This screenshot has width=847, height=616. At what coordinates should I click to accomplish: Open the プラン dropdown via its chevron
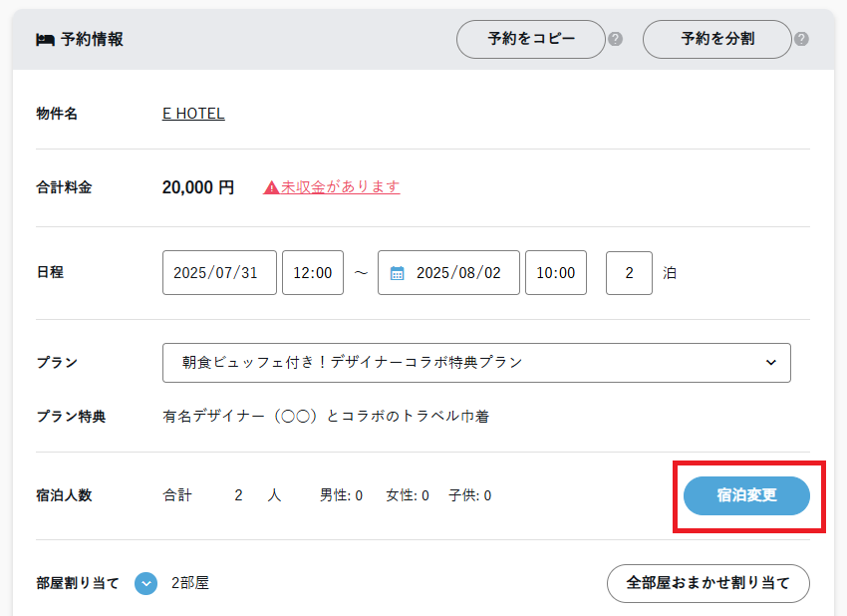tap(770, 363)
